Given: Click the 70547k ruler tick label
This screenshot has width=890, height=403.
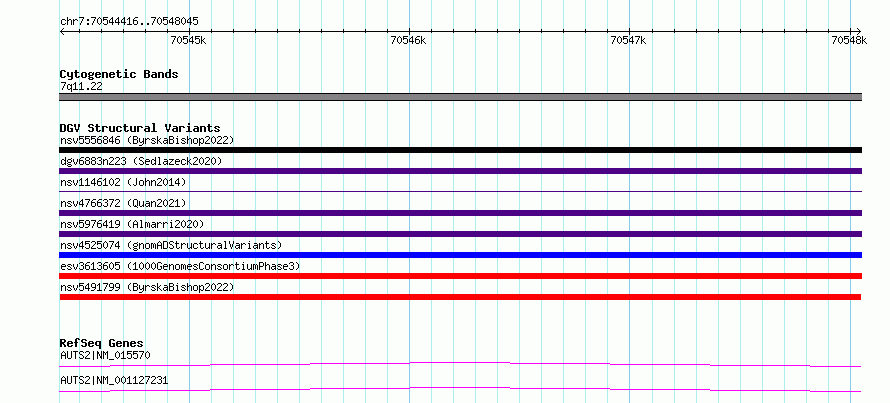Looking at the screenshot, I should pyautogui.click(x=628, y=40).
